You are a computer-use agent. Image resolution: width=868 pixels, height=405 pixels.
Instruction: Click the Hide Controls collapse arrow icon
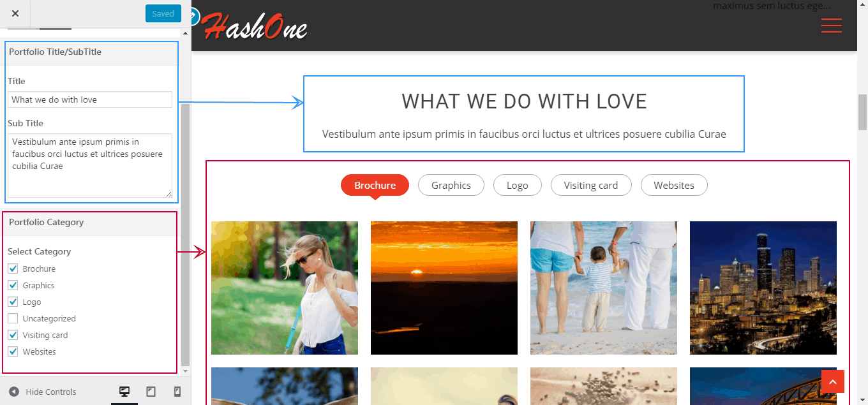pos(14,392)
